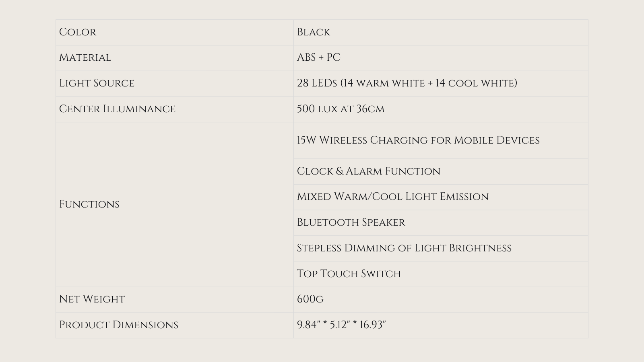This screenshot has height=362, width=644.
Task: Click the Top Touch Switch entry
Action: (x=349, y=274)
